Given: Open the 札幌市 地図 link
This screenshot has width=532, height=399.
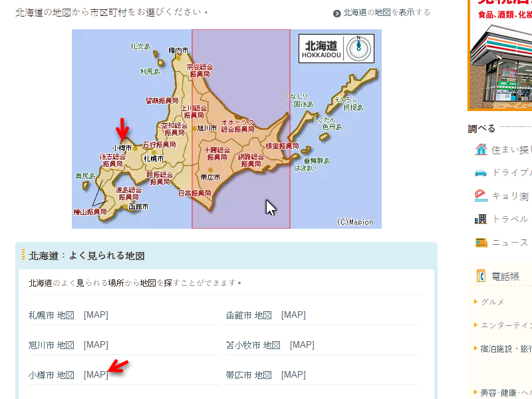Looking at the screenshot, I should point(51,315).
